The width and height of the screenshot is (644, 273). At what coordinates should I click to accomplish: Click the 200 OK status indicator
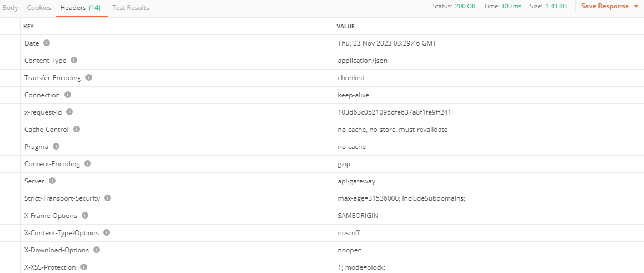pyautogui.click(x=465, y=6)
